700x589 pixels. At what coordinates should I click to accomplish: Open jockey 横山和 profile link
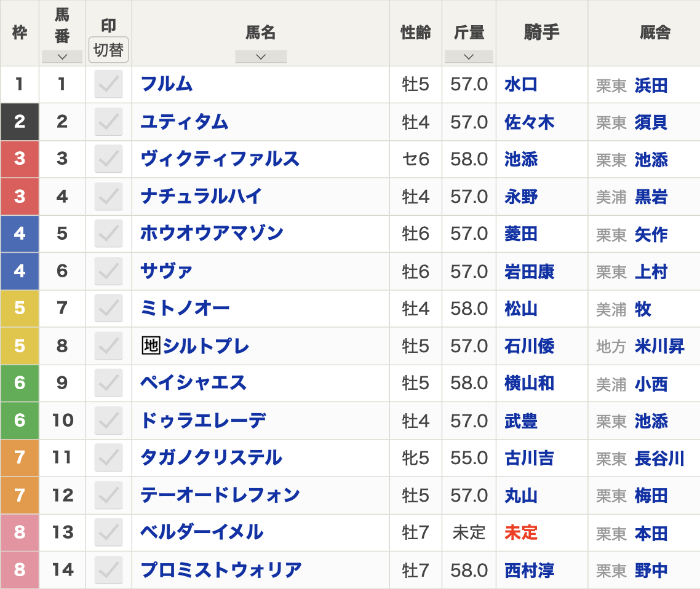(x=530, y=384)
